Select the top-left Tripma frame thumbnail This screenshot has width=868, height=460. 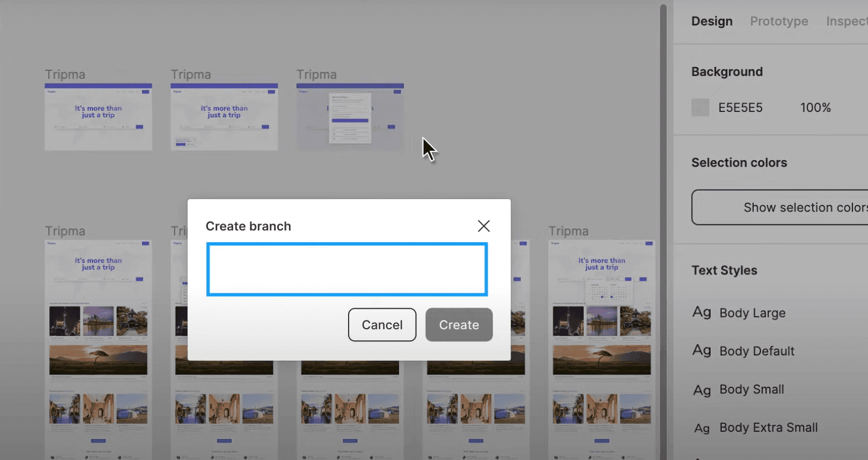[x=98, y=116]
